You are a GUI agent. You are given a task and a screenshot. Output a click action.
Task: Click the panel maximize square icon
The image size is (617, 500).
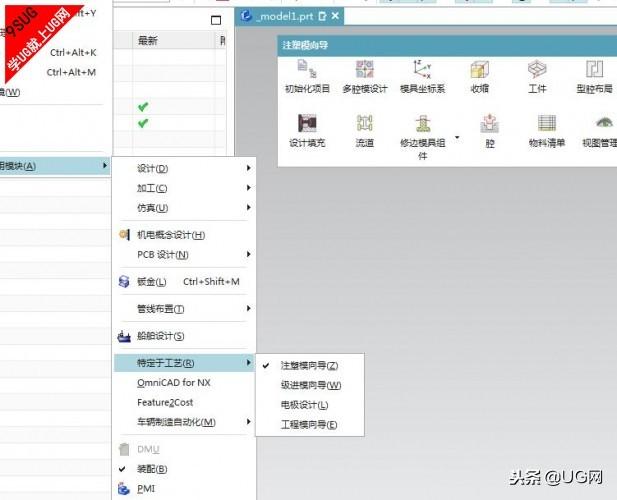(216, 20)
